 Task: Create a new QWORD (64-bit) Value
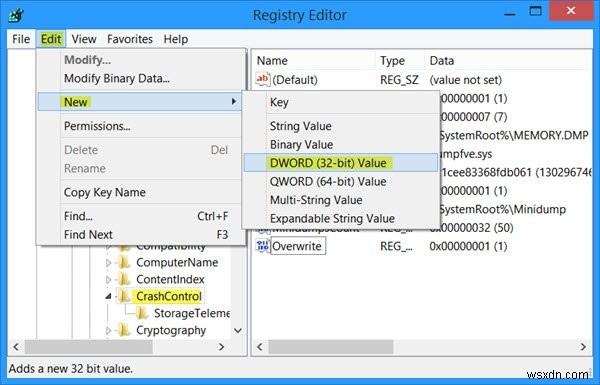pos(341,181)
